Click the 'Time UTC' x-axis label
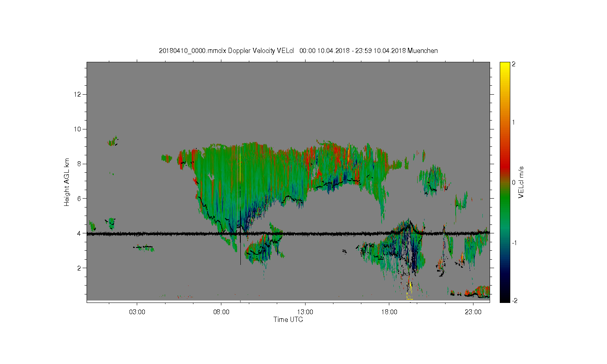 tap(288, 320)
